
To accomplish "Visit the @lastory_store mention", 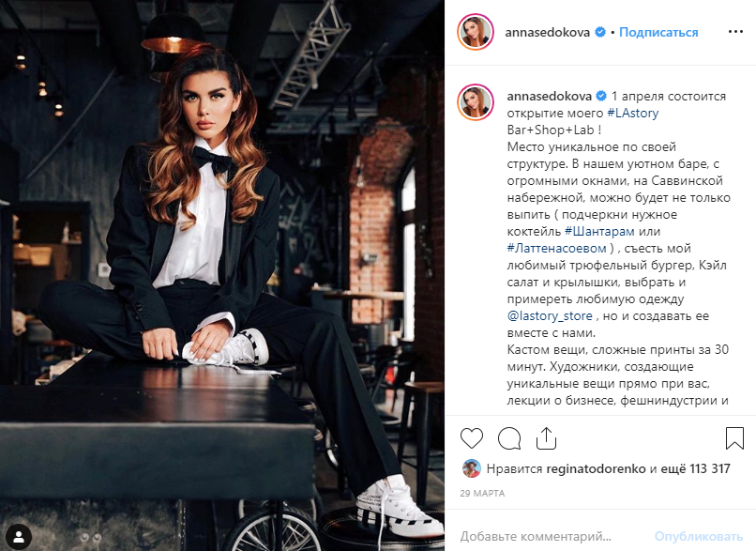I will coord(550,316).
